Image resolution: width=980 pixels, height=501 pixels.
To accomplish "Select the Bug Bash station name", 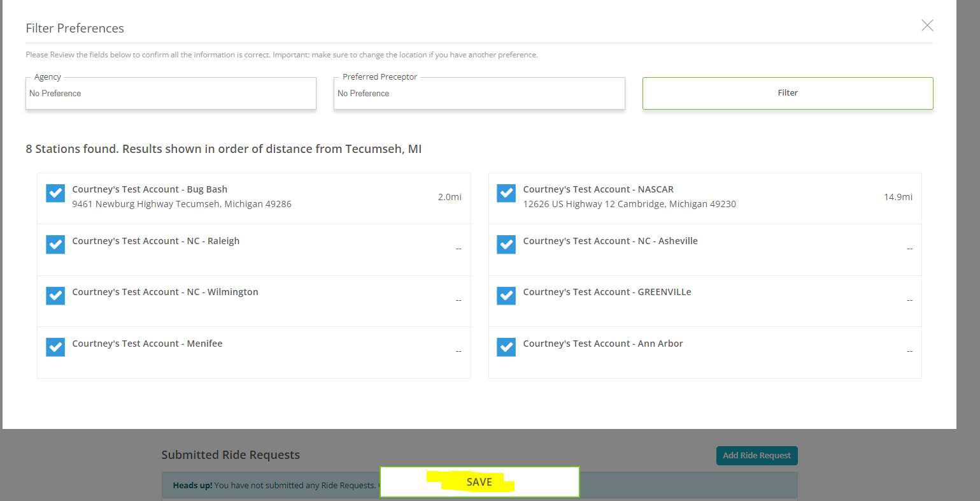I will click(x=150, y=189).
